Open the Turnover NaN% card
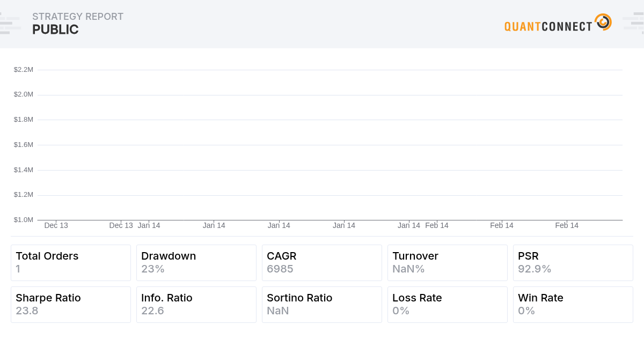This screenshot has width=644, height=339. (x=448, y=263)
